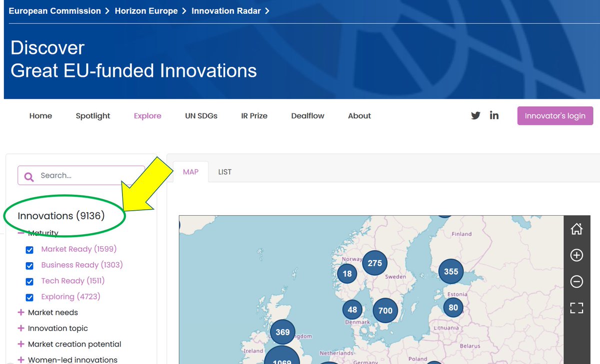This screenshot has width=600, height=364.
Task: Click the Innovator's login button
Action: click(x=555, y=115)
